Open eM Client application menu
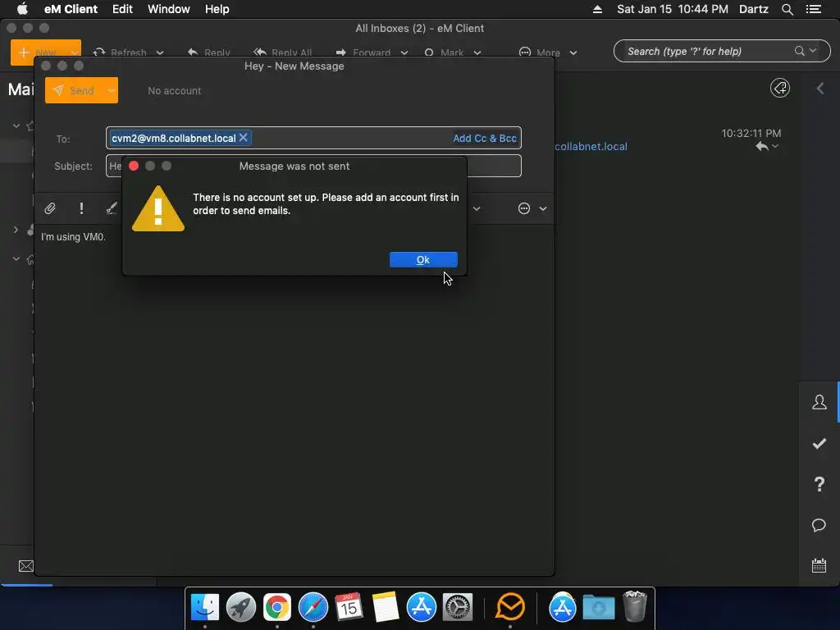This screenshot has height=630, width=840. [x=71, y=9]
